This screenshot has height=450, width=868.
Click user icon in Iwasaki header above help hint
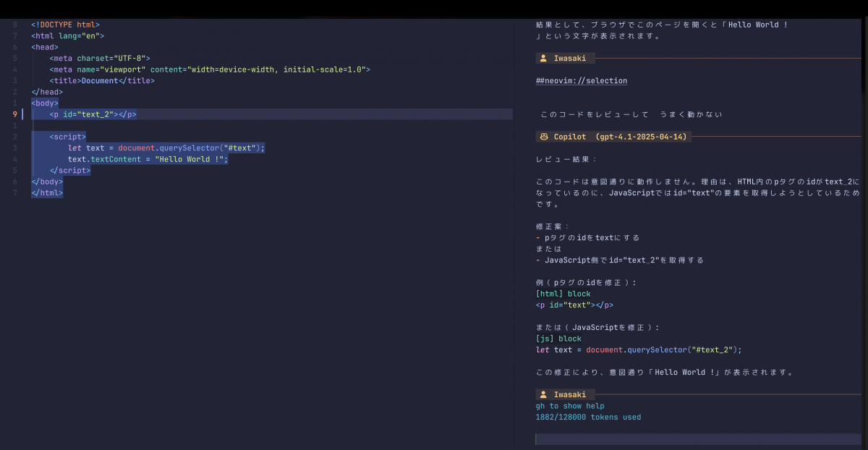(544, 394)
